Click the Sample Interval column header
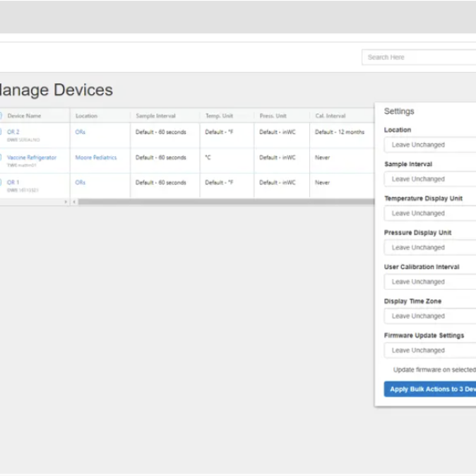The height and width of the screenshot is (476, 476). pos(155,116)
